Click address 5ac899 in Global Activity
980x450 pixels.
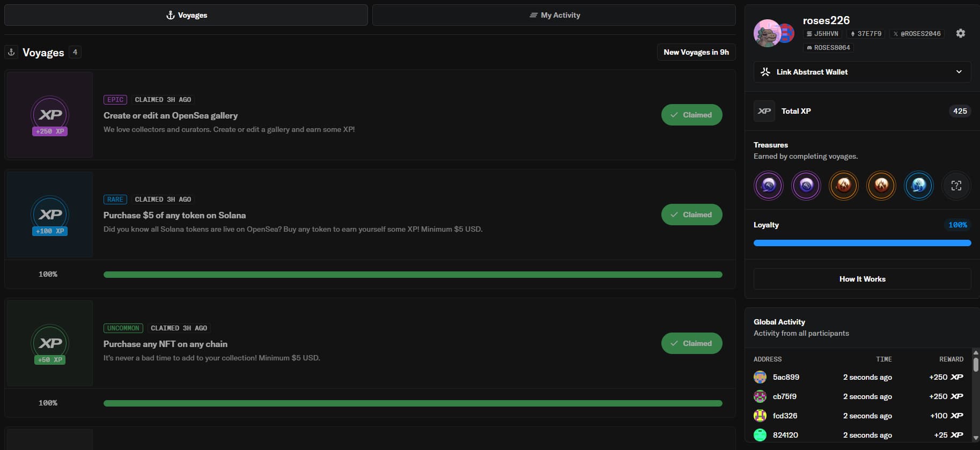pos(785,377)
